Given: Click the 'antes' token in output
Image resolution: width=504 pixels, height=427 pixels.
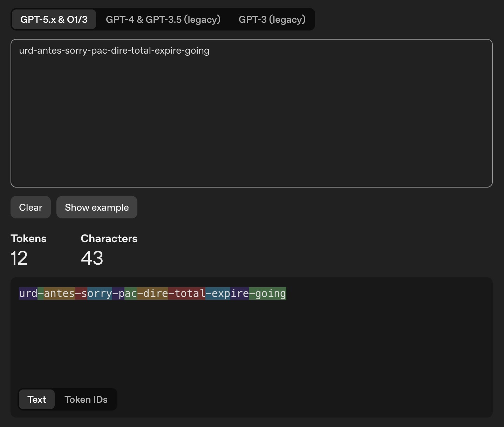Looking at the screenshot, I should coord(59,293).
